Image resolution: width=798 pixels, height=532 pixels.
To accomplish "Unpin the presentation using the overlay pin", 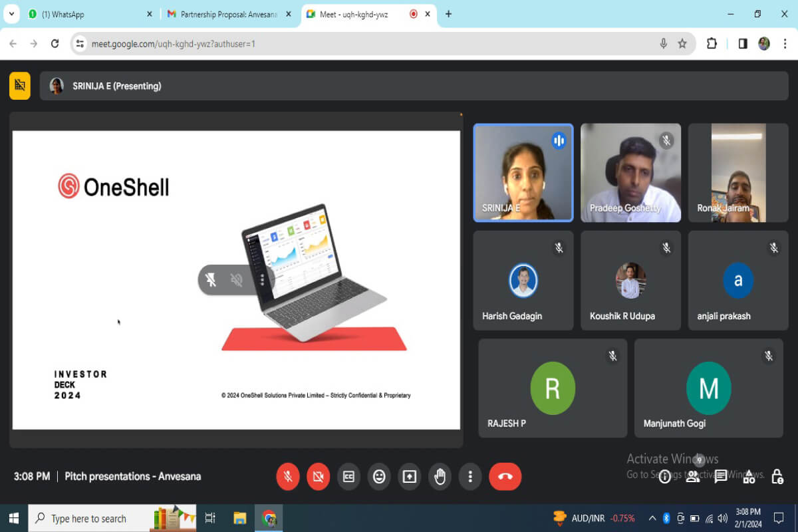I will pos(211,280).
